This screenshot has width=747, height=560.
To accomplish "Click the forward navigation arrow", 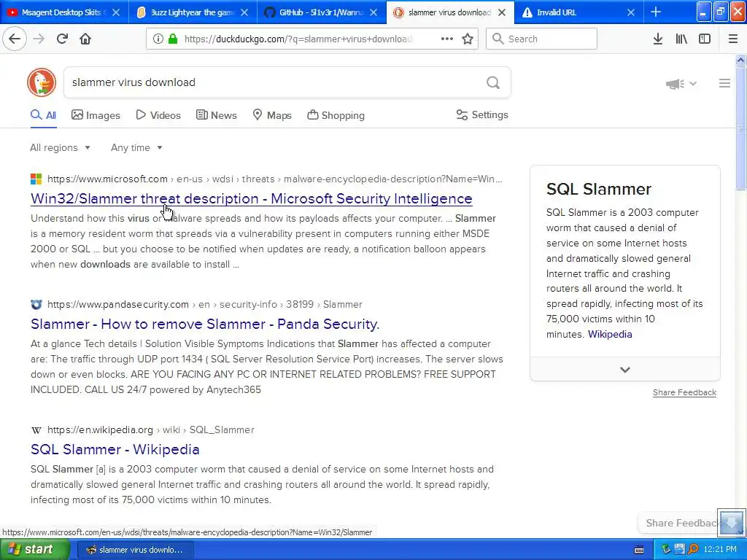I will click(x=39, y=39).
